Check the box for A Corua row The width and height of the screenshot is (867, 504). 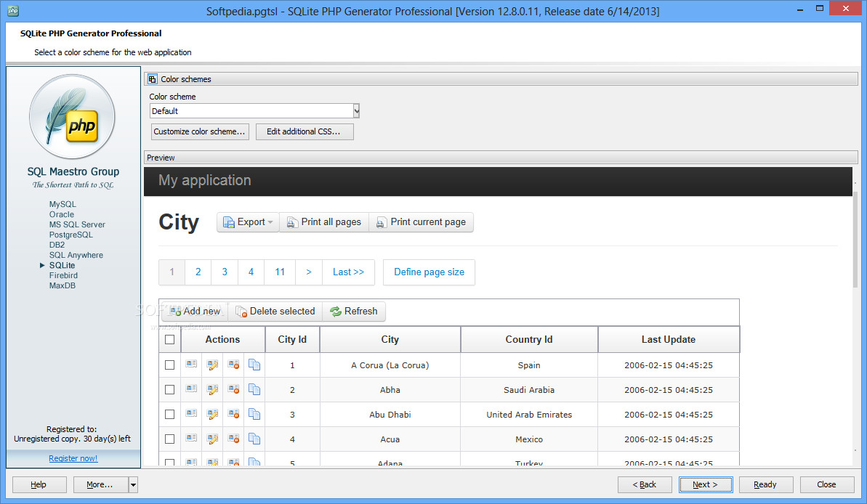[170, 365]
